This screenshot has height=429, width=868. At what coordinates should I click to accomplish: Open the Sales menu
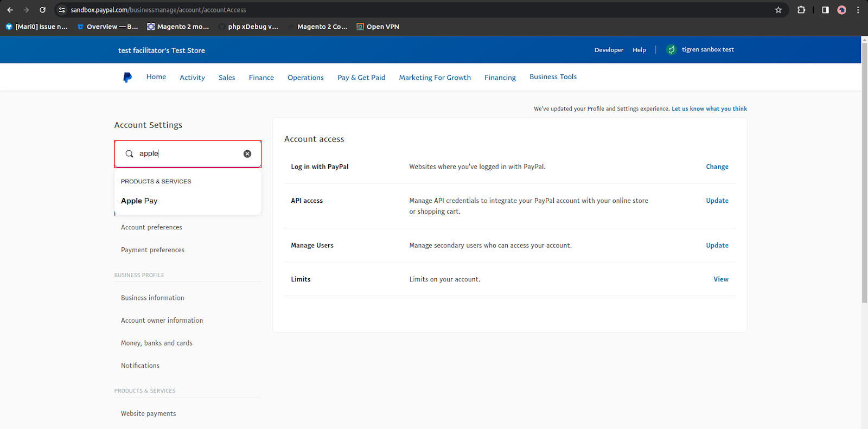pos(227,78)
